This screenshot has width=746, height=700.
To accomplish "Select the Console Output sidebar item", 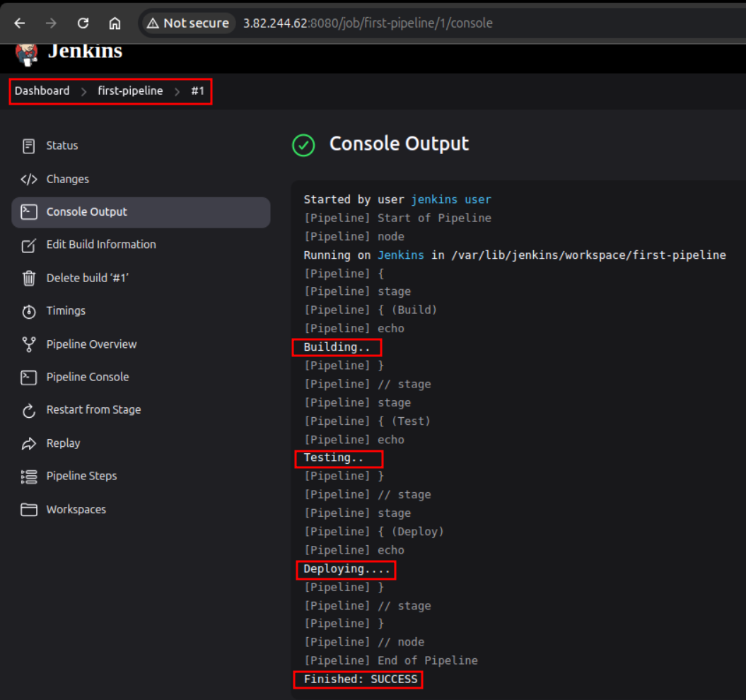I will 141,212.
